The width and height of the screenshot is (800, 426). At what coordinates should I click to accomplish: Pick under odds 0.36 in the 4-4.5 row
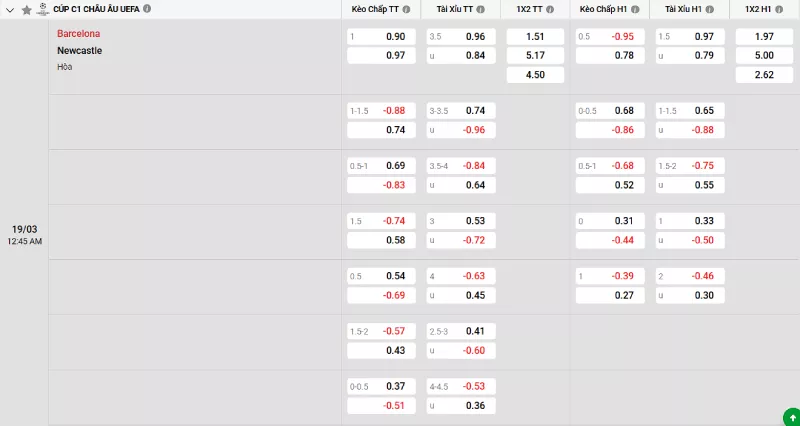click(460, 405)
